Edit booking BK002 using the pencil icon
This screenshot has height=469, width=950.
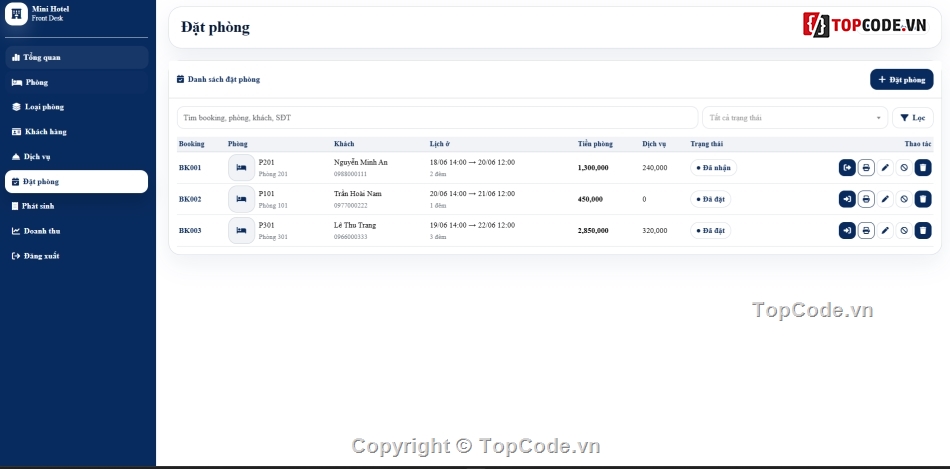point(885,199)
